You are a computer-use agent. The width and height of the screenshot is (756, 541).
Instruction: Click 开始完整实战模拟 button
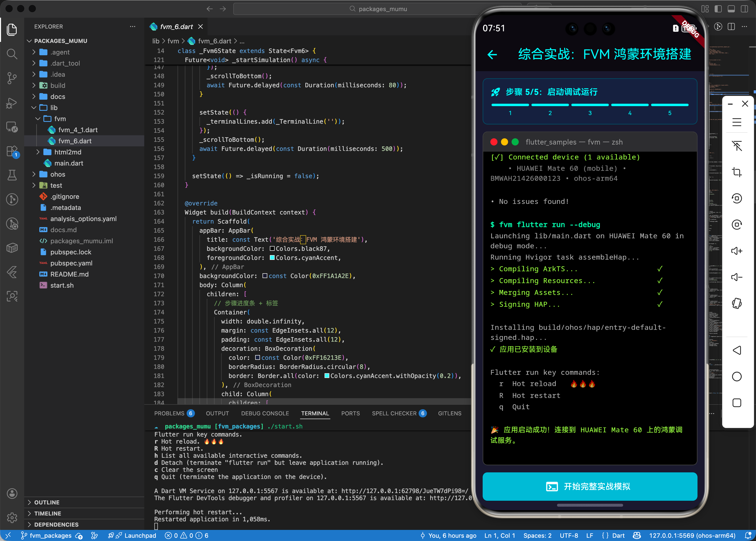point(590,486)
